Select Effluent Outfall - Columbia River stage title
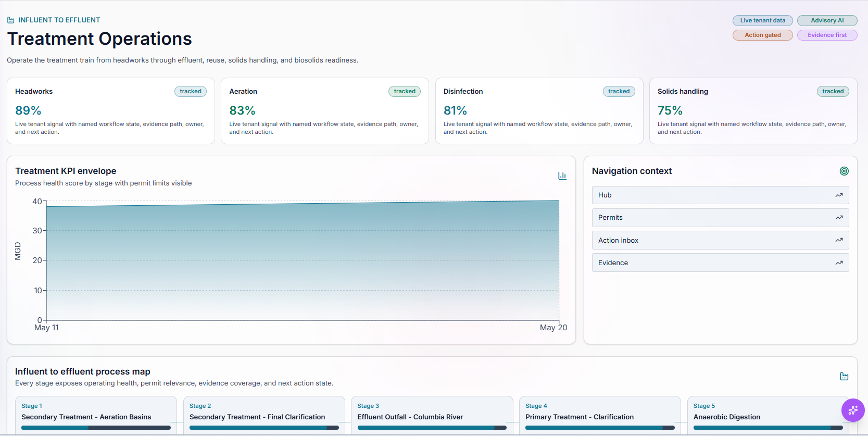Viewport: 868px width, 436px height. (x=410, y=417)
